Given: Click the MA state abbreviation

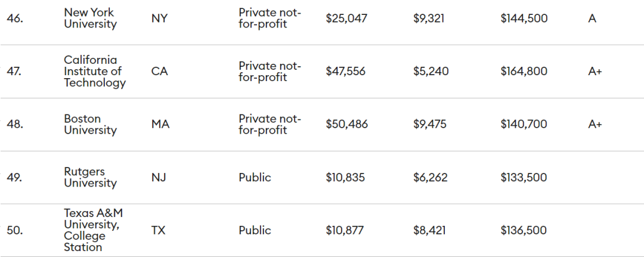Looking at the screenshot, I should pyautogui.click(x=160, y=125).
